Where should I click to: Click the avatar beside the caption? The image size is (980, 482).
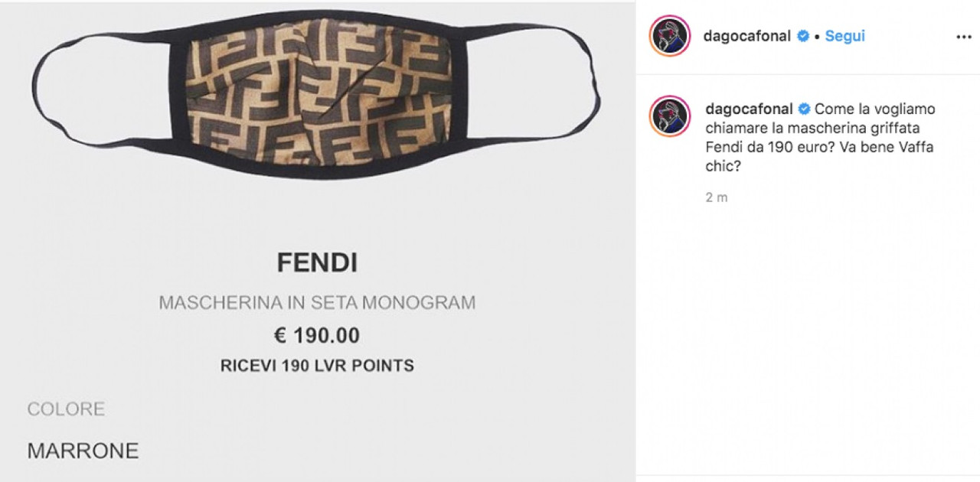(x=671, y=116)
